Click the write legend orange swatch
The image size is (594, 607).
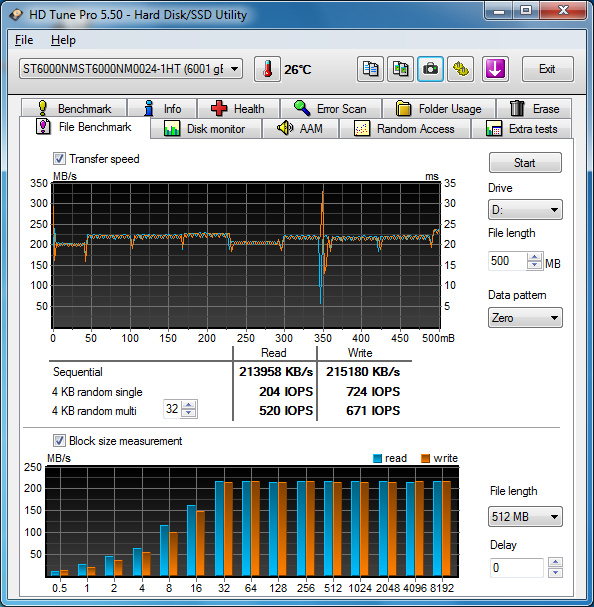coord(425,458)
